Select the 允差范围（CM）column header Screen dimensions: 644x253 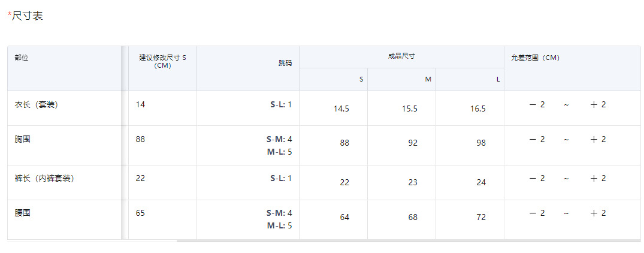(535, 58)
